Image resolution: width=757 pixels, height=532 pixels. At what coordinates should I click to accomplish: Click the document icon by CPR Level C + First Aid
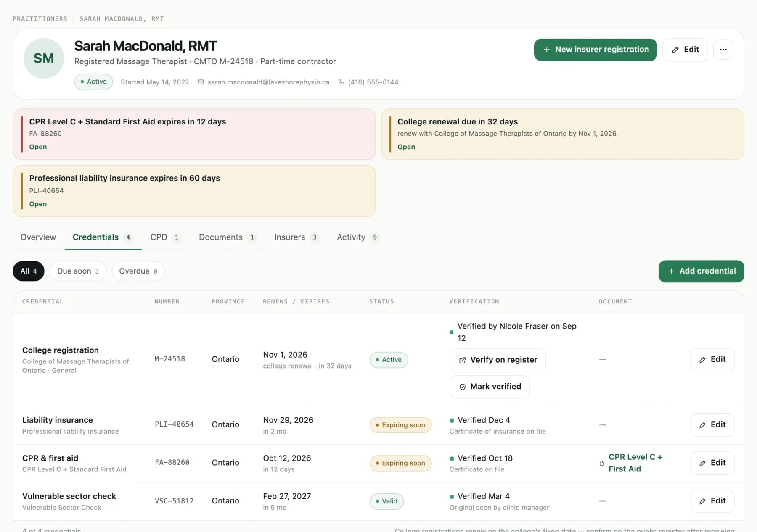[602, 463]
